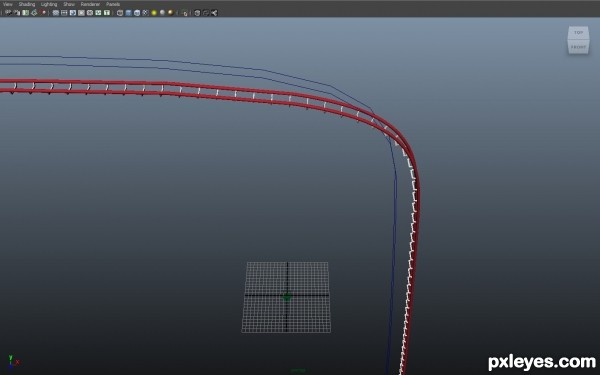Toggle the Safe Title icon
This screenshot has height=375, width=600.
pos(107,13)
